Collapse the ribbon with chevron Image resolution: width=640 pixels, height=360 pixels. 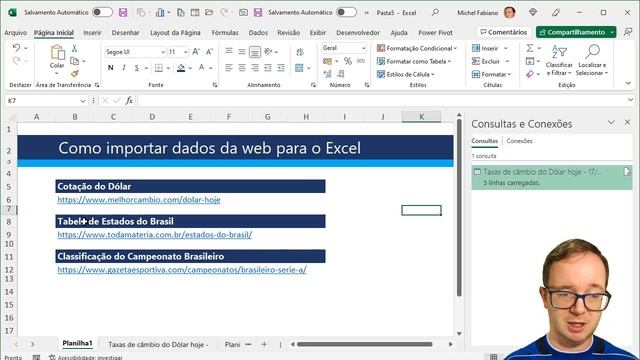pyautogui.click(x=628, y=83)
